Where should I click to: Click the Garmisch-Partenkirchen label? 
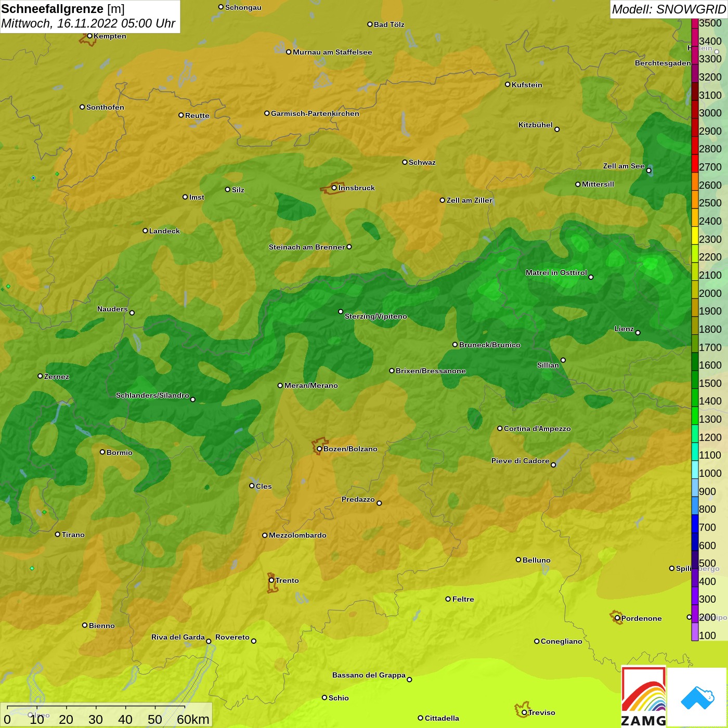(315, 113)
